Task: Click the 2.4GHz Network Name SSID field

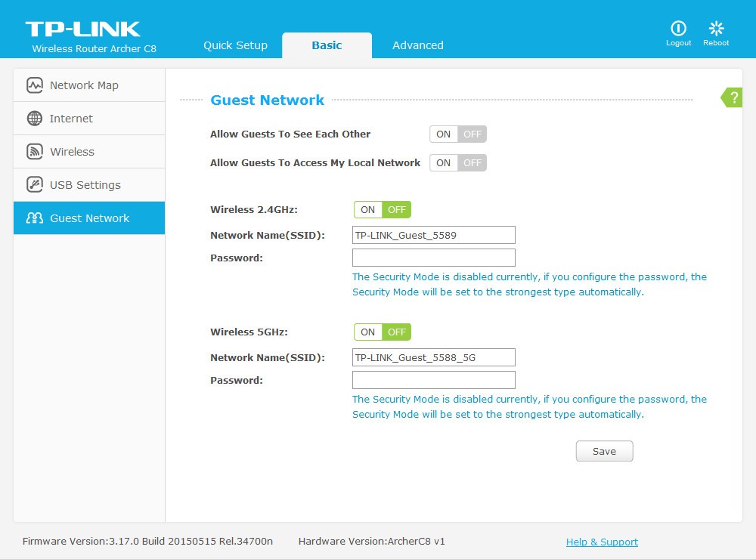Action: pyautogui.click(x=434, y=235)
